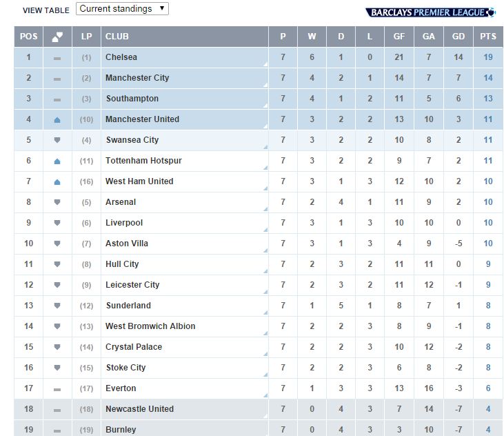This screenshot has height=436, width=504.
Task: Click Swansea City's down movement arrow
Action: point(57,140)
